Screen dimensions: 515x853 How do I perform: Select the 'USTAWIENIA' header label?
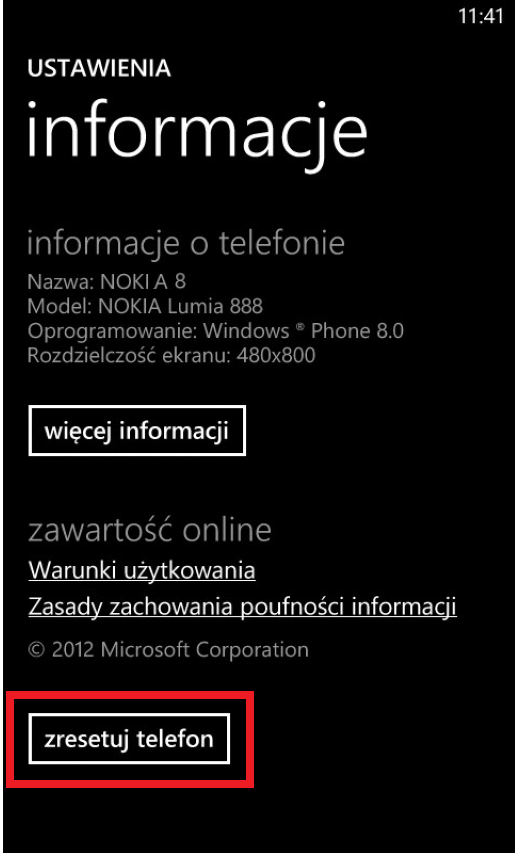[99, 69]
